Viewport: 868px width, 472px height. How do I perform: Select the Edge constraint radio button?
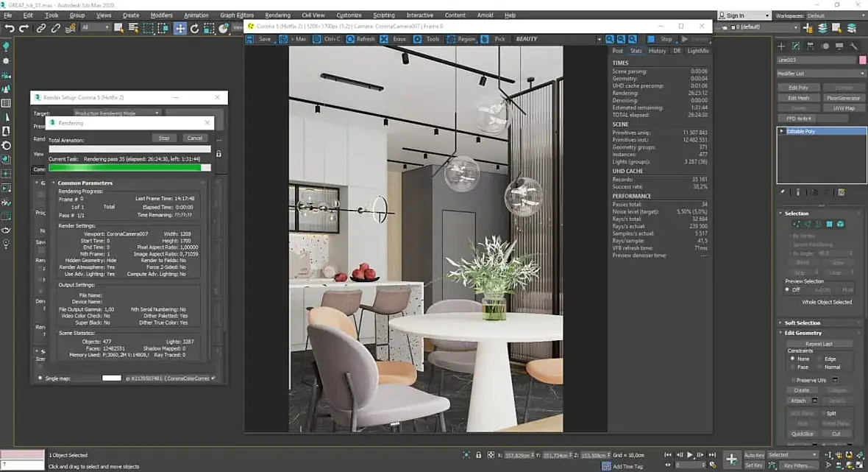820,359
